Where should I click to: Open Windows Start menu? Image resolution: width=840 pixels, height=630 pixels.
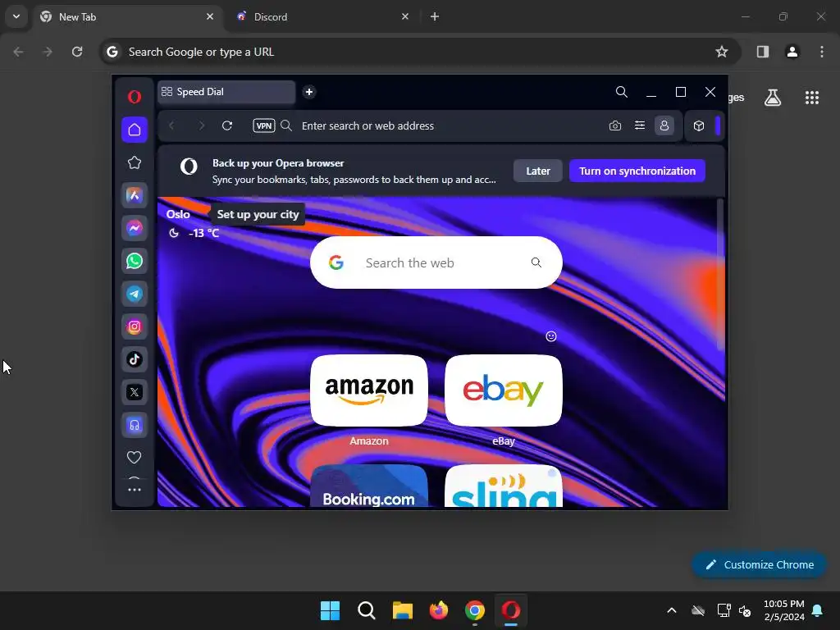point(330,610)
